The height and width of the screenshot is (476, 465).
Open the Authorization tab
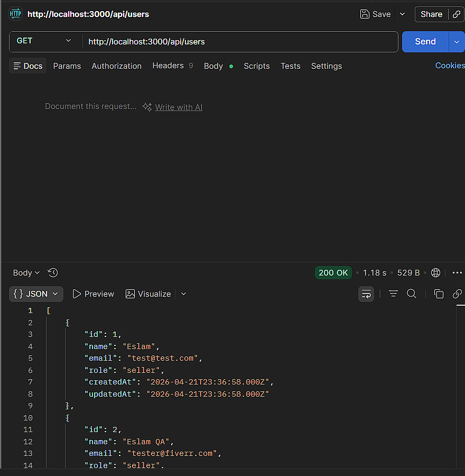[117, 66]
